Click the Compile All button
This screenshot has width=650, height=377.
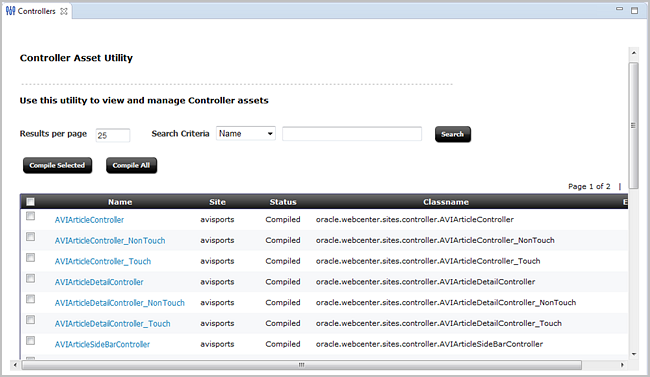(x=131, y=165)
